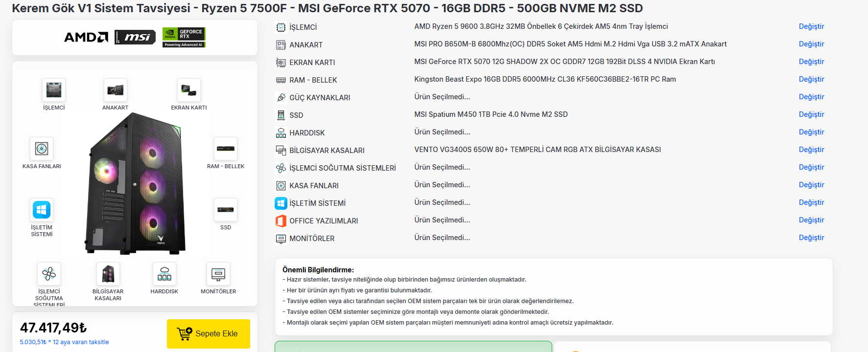Click the İşlemci Soğutma cooler icon in the diagram
Image resolution: width=868 pixels, height=352 pixels.
coord(49,274)
